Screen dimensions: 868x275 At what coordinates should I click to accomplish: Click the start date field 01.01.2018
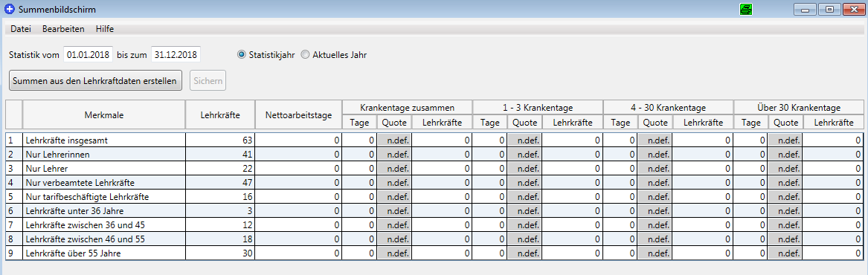click(88, 55)
